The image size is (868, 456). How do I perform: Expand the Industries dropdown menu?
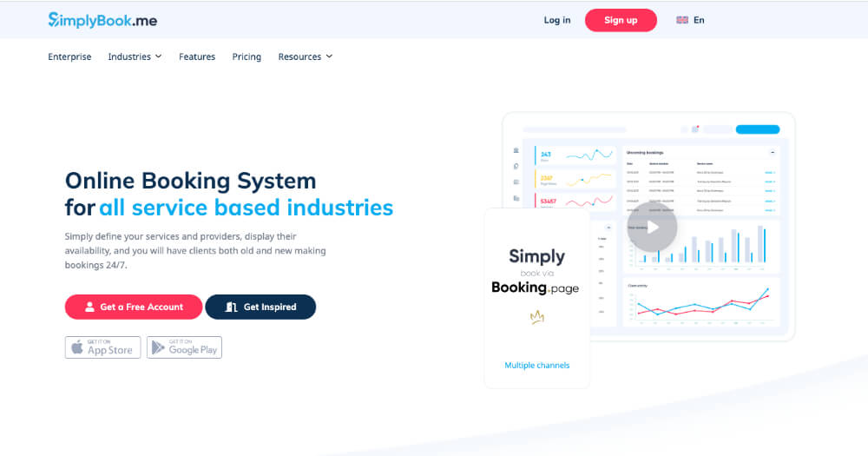pos(135,56)
